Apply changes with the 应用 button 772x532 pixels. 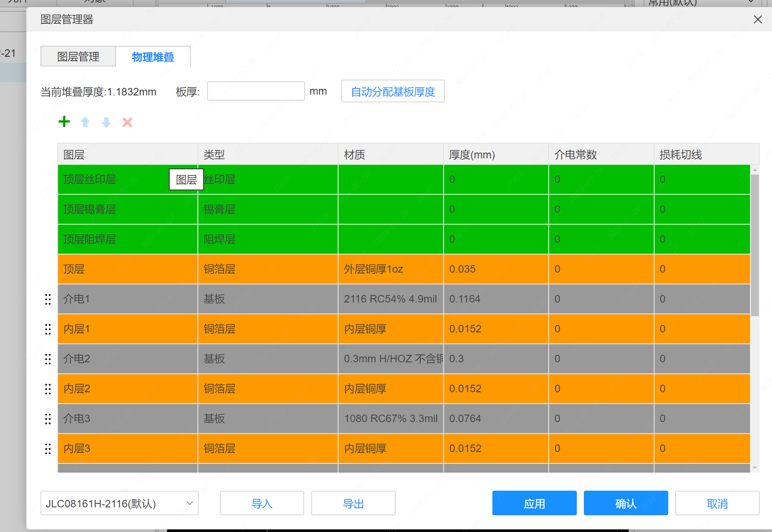coord(534,503)
